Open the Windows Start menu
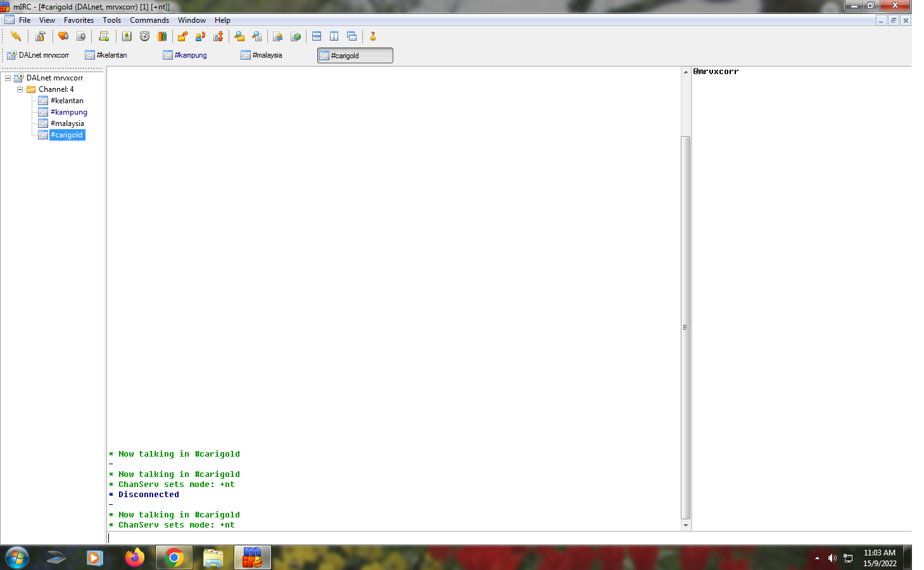The image size is (924, 570). 17,558
